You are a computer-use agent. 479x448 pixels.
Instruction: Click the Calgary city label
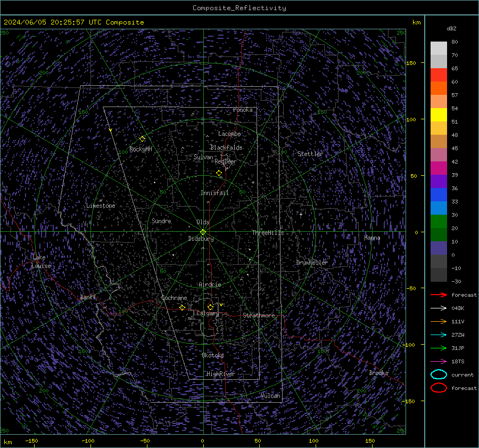click(208, 313)
